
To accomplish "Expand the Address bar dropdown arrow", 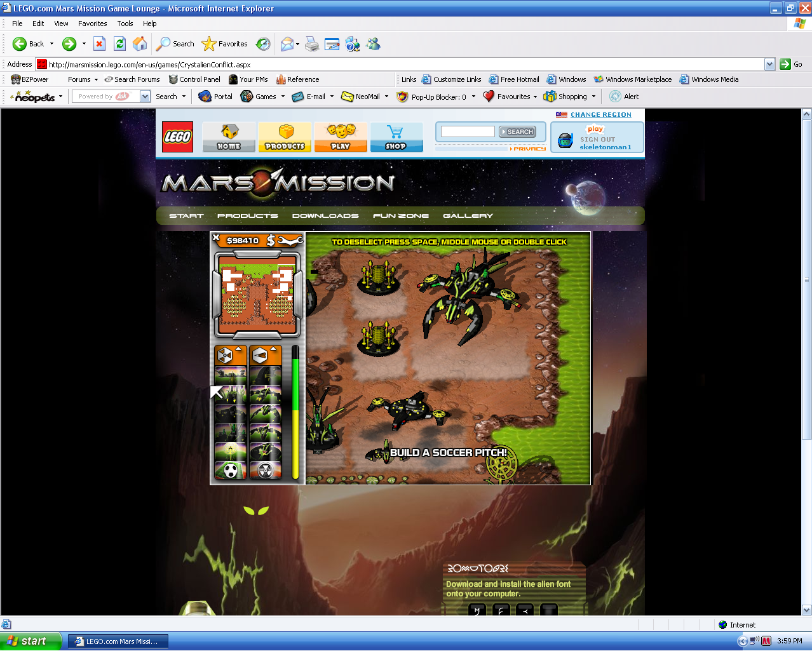I will pos(769,64).
